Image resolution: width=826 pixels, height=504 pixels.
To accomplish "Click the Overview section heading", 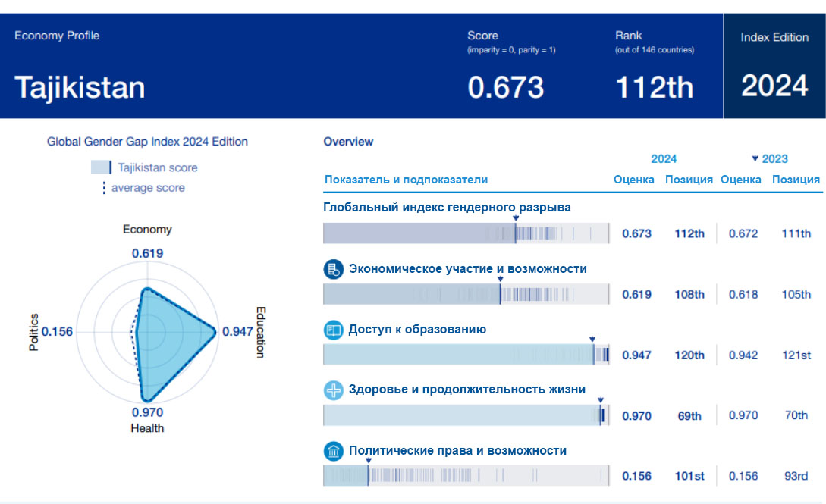I will tap(348, 142).
